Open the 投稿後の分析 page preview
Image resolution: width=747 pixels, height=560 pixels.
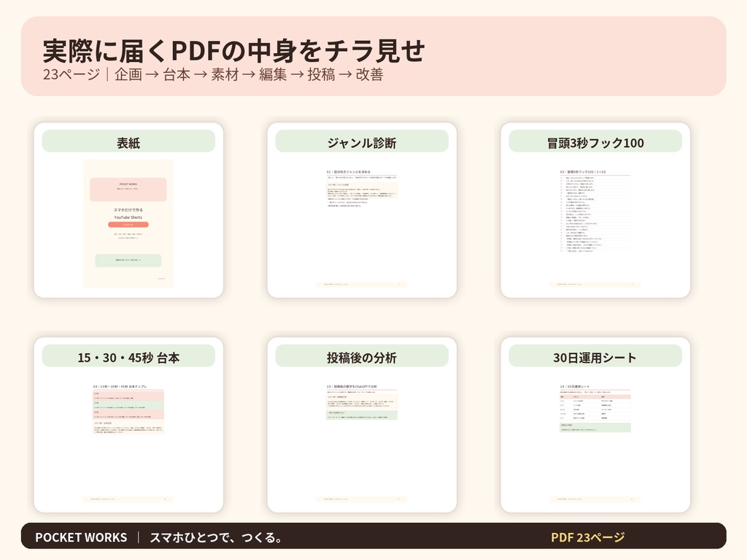pos(362,438)
